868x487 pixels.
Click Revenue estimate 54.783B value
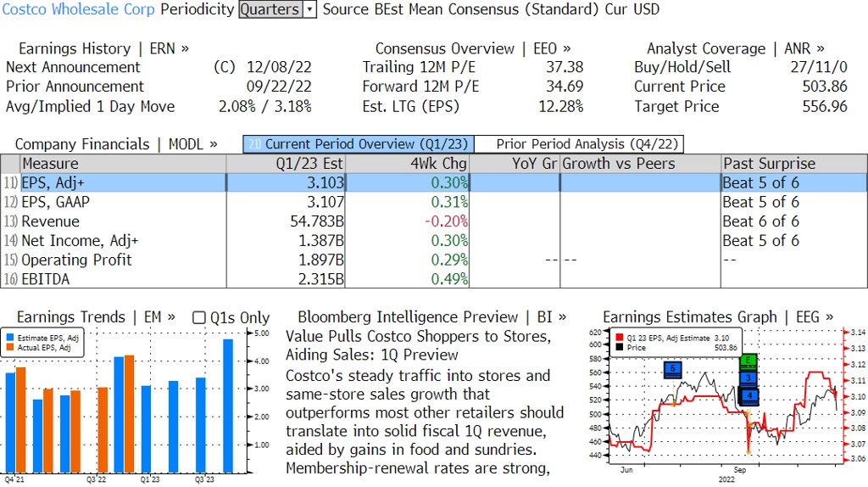(317, 221)
